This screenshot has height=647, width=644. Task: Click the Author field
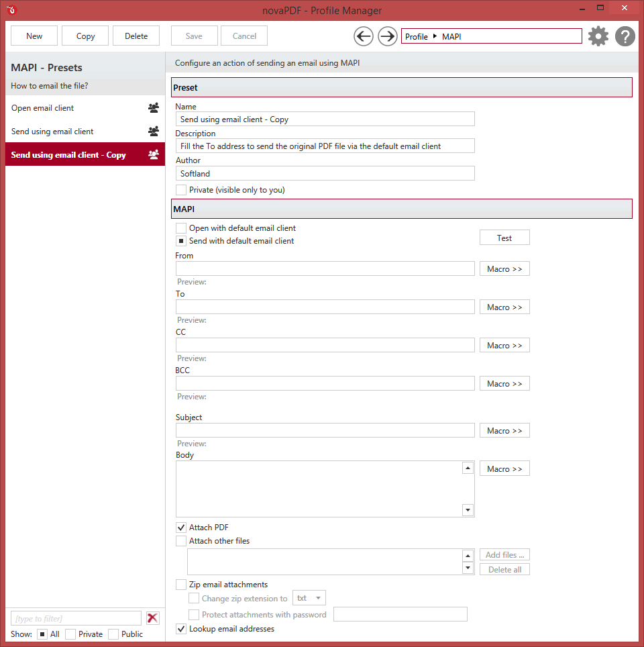coord(325,173)
